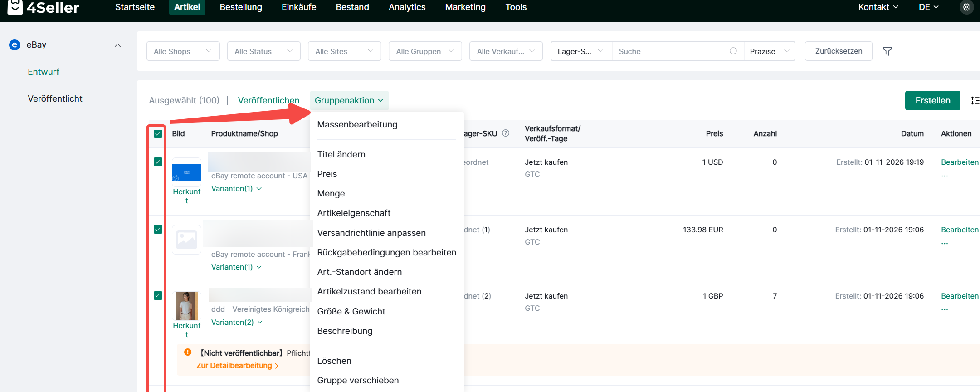Screen dimensions: 980x392
Task: Click the Lager-SKU help question icon
Action: [x=506, y=133]
